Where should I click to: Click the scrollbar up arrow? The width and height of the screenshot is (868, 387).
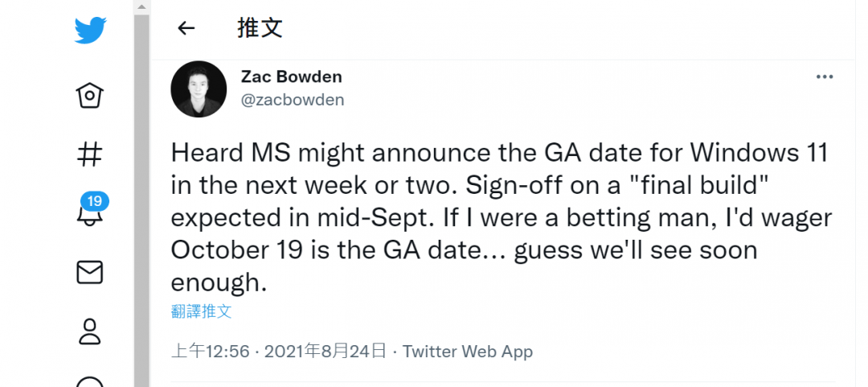[141, 5]
